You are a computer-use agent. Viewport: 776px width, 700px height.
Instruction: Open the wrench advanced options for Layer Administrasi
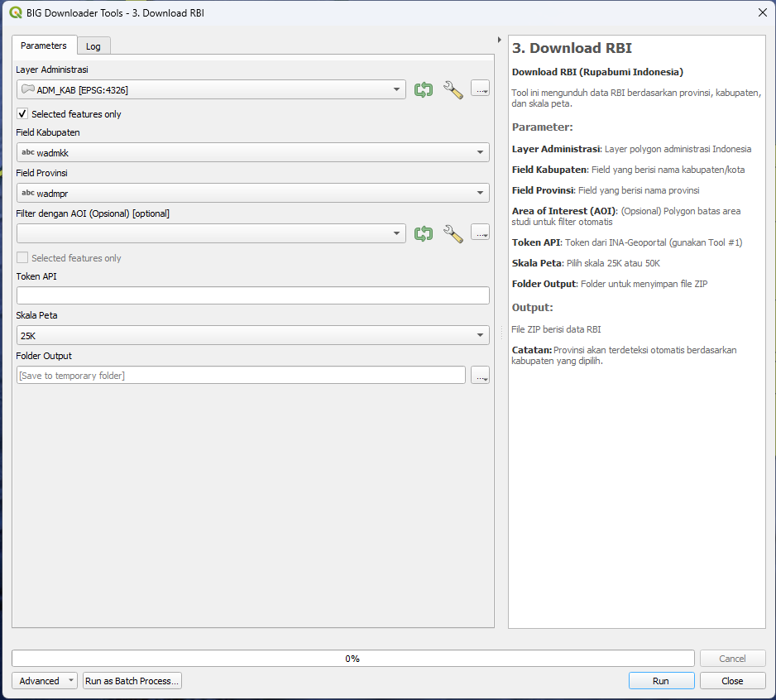click(x=453, y=89)
